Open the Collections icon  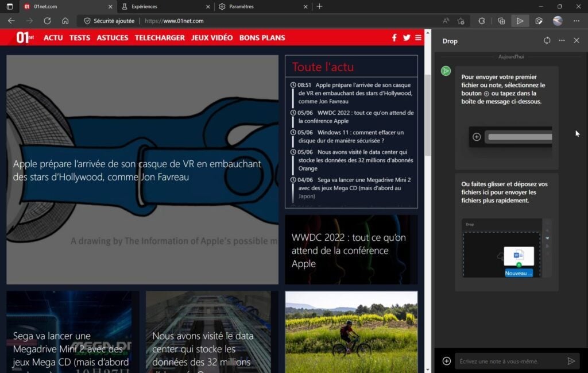click(501, 21)
